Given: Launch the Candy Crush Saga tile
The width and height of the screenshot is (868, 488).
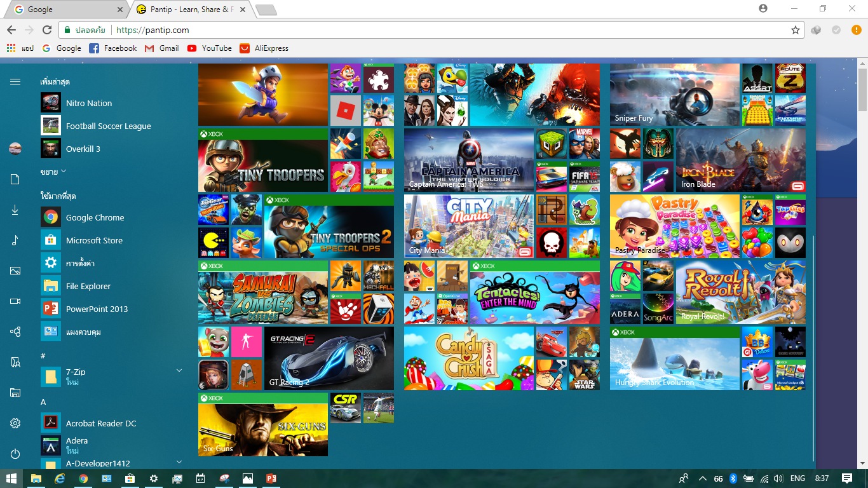Looking at the screenshot, I should click(469, 358).
